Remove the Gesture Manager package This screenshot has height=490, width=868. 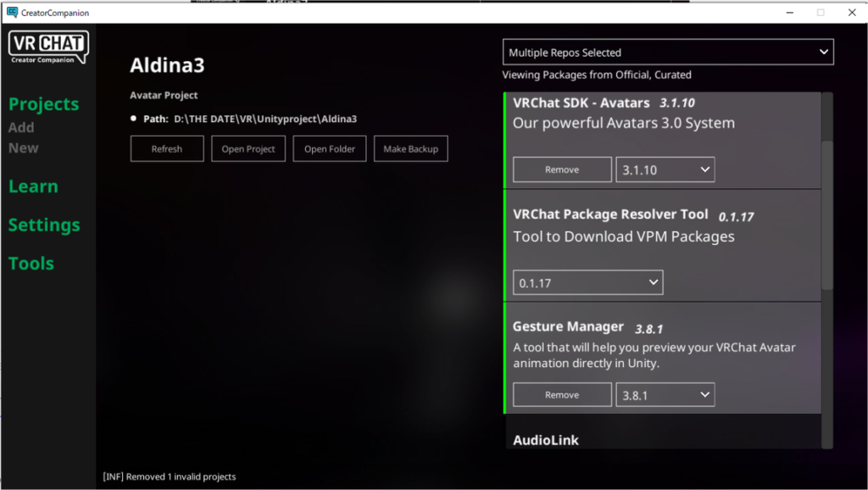(x=563, y=395)
